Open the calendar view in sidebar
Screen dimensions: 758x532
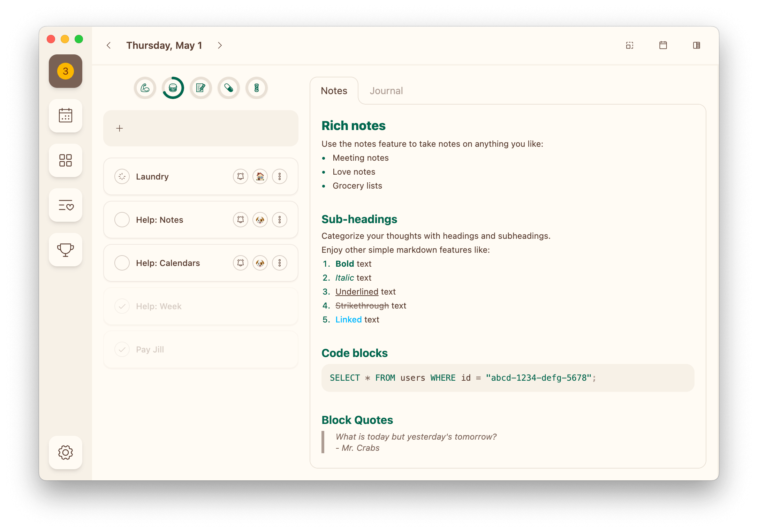66,116
